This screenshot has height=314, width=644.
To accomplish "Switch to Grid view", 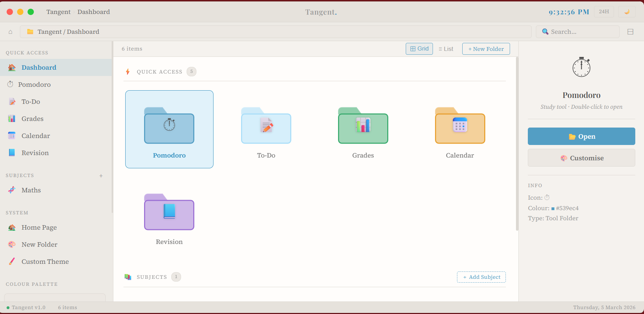I will (419, 49).
